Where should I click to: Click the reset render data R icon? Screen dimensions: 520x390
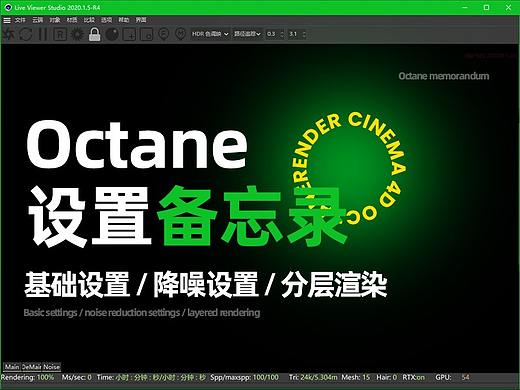60,34
